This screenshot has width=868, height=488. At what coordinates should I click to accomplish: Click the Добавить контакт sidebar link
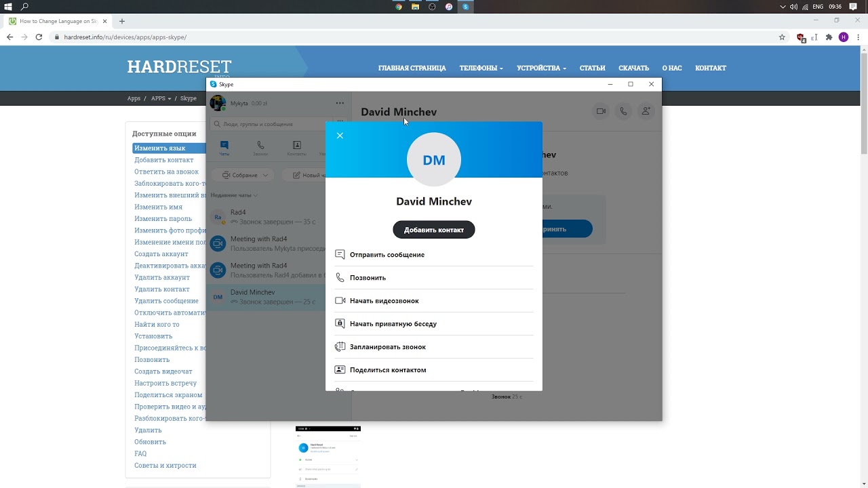164,160
